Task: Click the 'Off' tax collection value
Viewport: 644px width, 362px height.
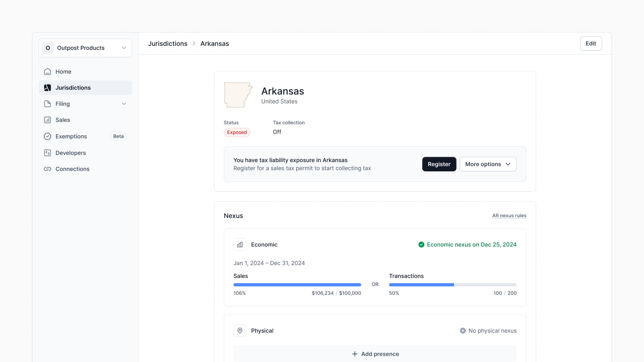Action: 277,132
